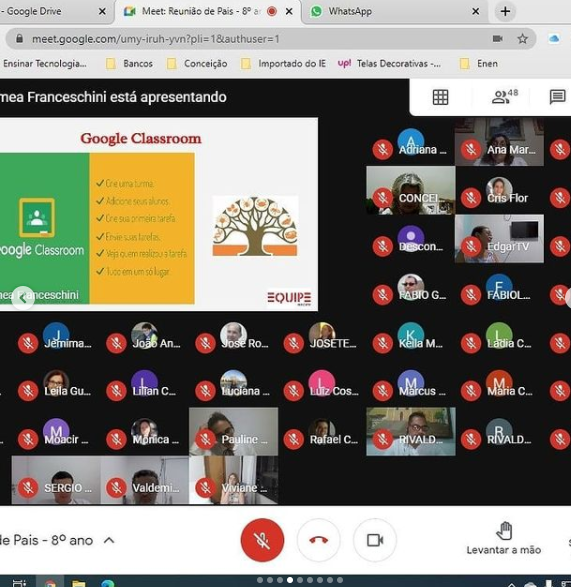Click muted mic icon beside Luciana

coord(205,391)
